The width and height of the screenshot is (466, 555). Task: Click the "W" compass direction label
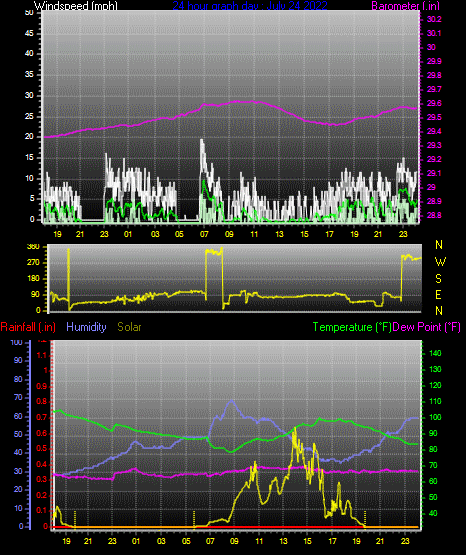point(440,262)
